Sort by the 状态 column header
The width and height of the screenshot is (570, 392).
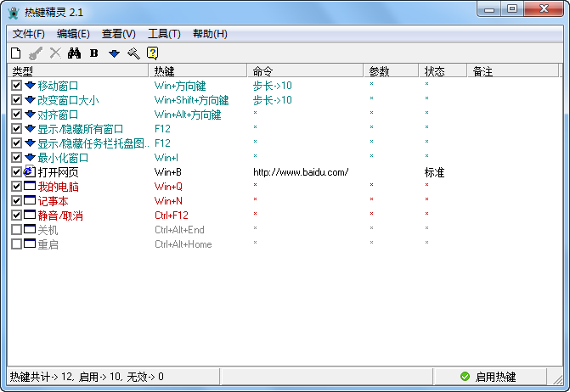[x=443, y=70]
